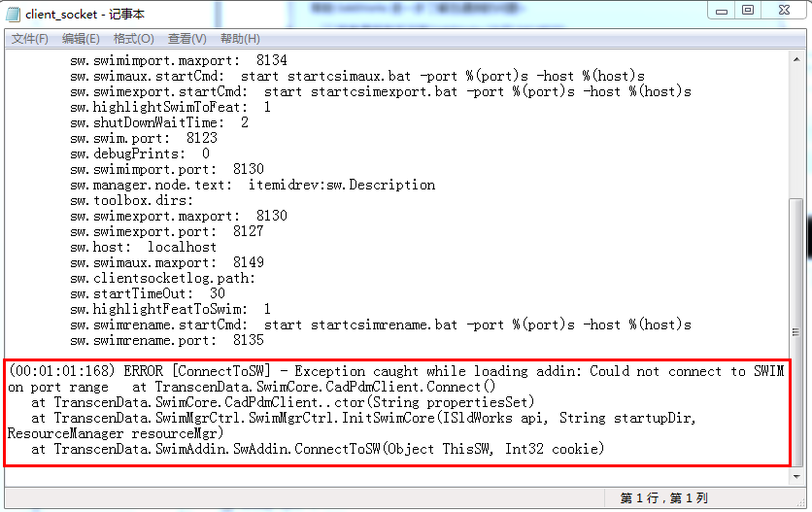The width and height of the screenshot is (812, 512).
Task: Close the client_socket Notepad window
Action: click(x=782, y=10)
